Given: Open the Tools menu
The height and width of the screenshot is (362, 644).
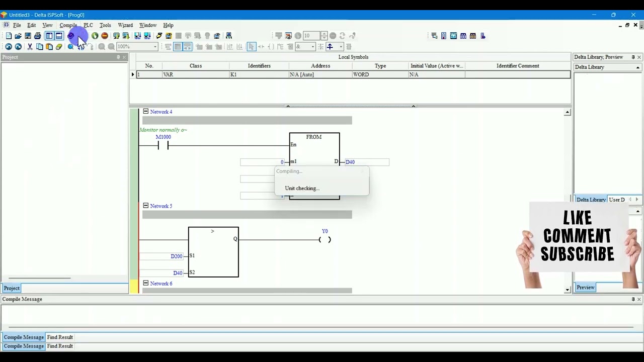Looking at the screenshot, I should tap(105, 25).
